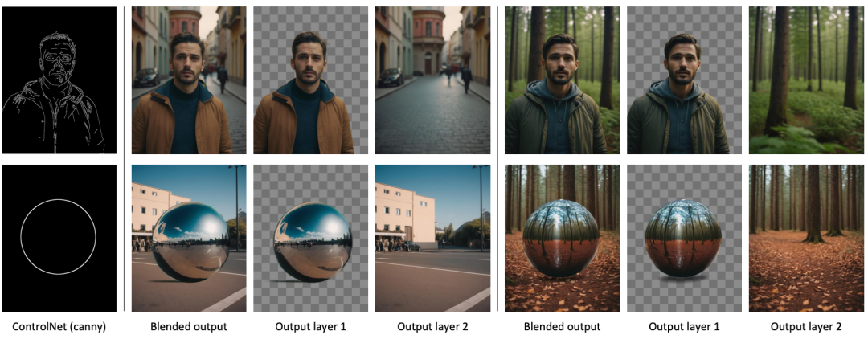Open the street with beige building background
The image size is (868, 339).
tap(432, 239)
